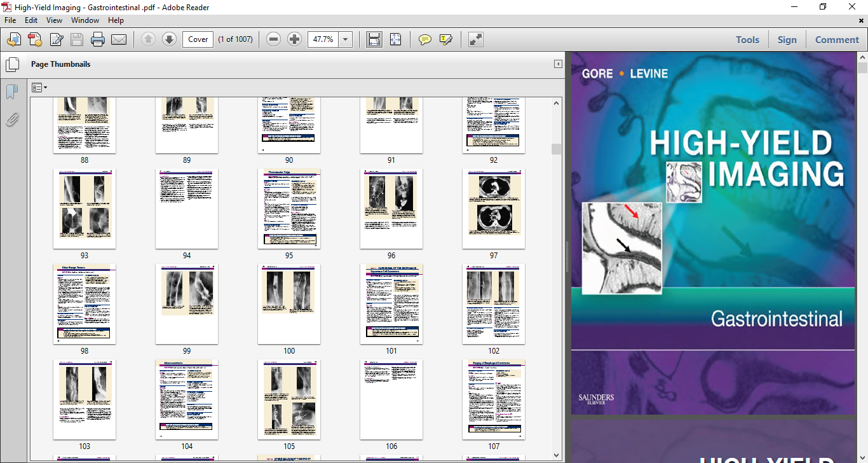Add a sticky note comment

tap(425, 39)
